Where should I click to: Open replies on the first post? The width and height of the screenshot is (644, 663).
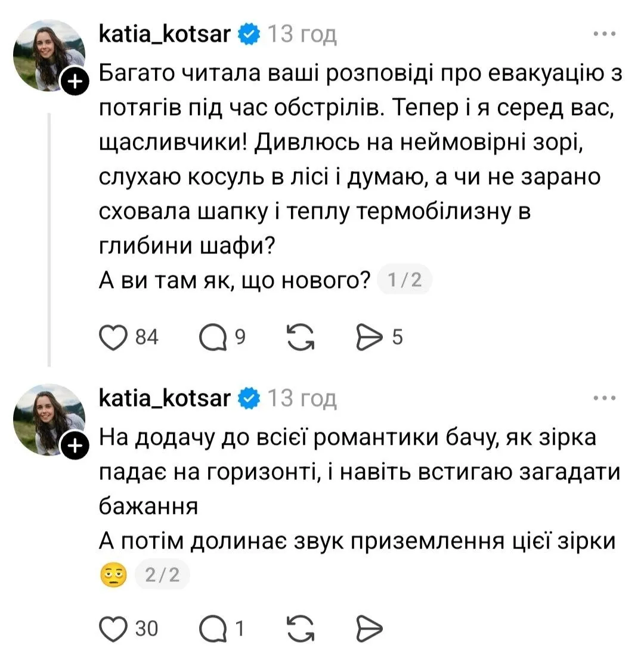coord(213,337)
